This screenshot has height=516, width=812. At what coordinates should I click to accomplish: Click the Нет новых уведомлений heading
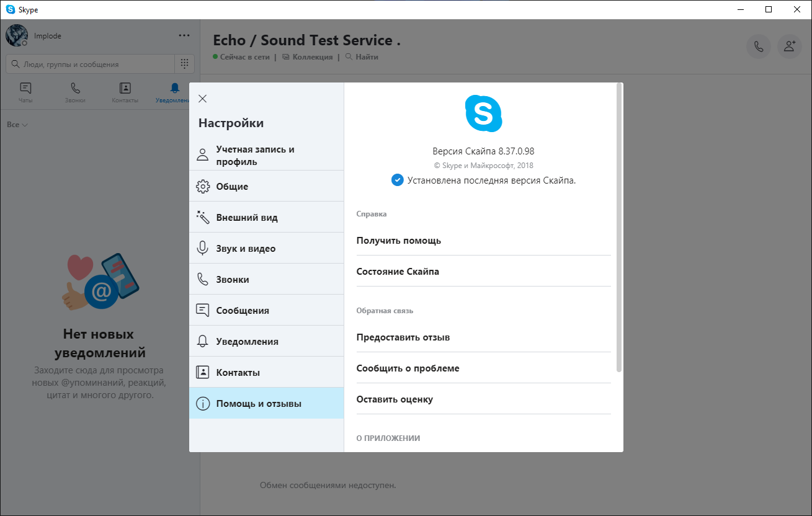click(x=100, y=344)
